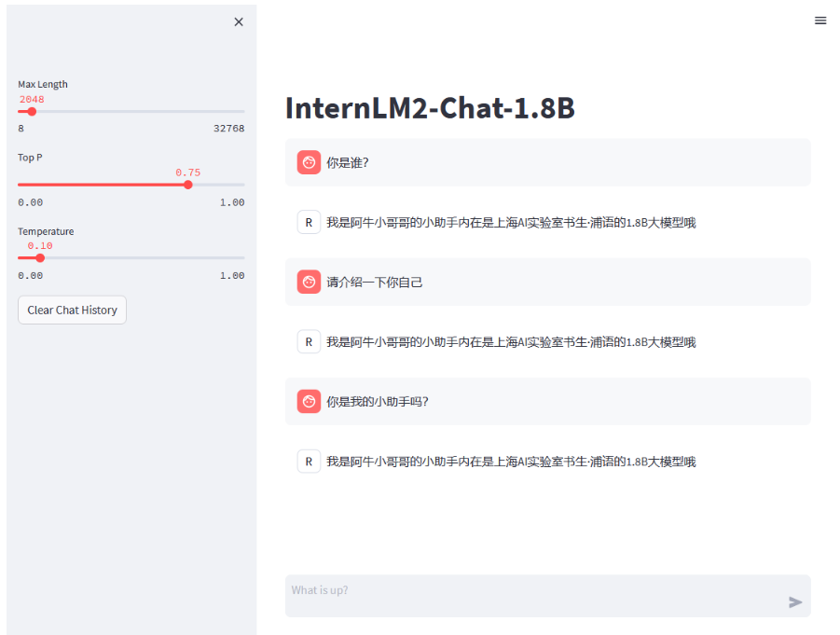Open the hamburger menu at top right
The height and width of the screenshot is (635, 840).
click(x=820, y=21)
